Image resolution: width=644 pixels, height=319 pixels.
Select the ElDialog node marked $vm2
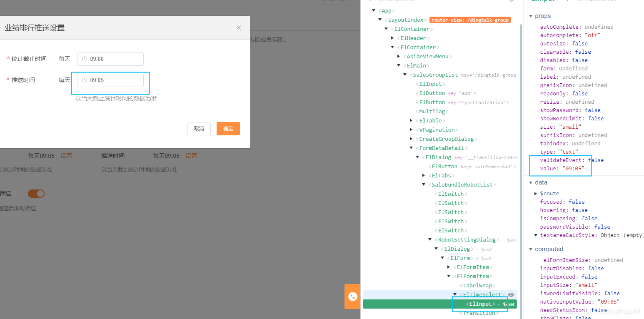click(x=467, y=249)
